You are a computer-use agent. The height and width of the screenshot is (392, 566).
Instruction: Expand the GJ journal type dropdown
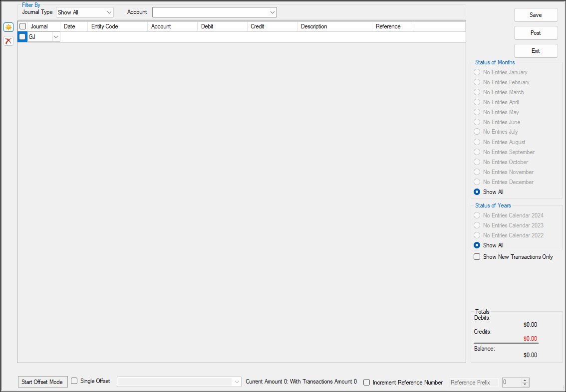point(55,36)
